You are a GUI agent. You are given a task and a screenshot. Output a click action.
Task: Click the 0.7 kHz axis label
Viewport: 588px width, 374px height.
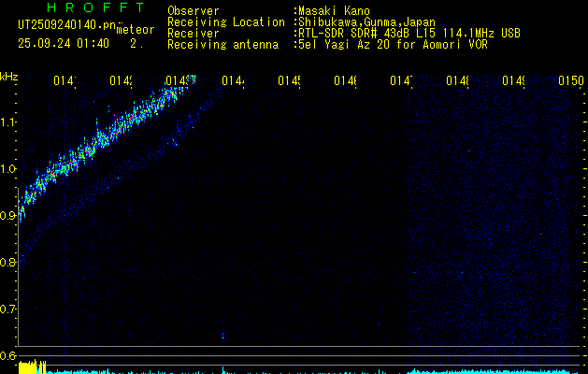click(x=7, y=309)
